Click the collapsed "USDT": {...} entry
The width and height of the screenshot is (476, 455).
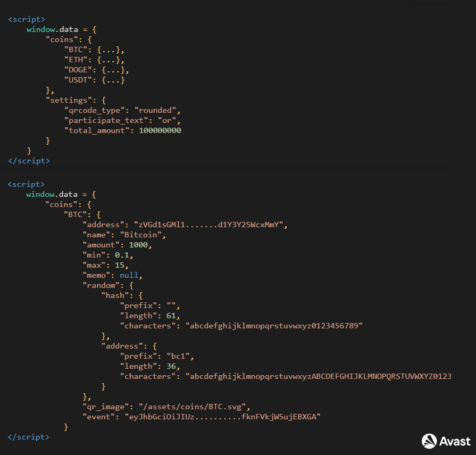coord(95,80)
